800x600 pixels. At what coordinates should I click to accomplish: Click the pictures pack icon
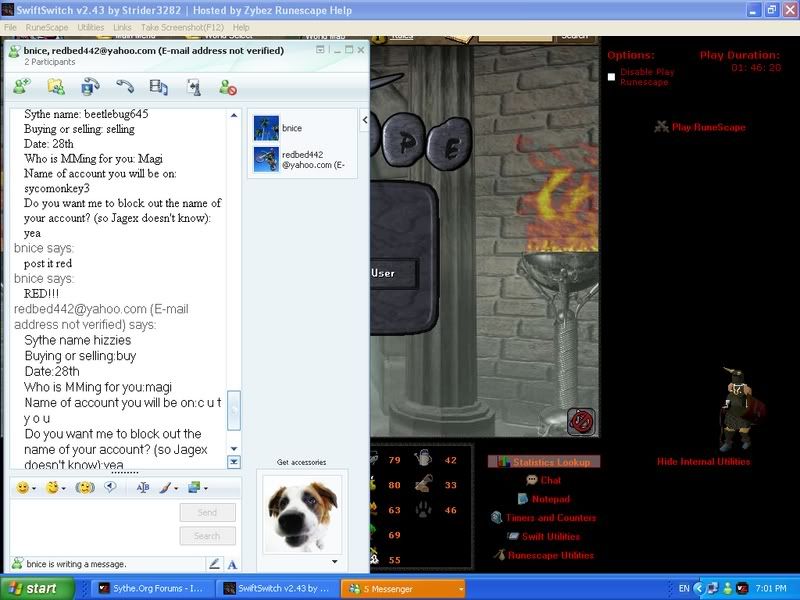[x=194, y=488]
